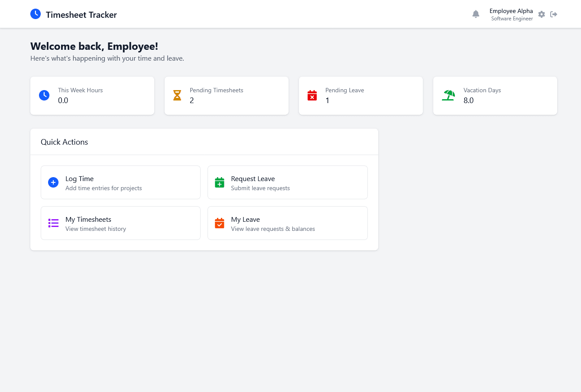Click the Welcome back, Employee heading
Image resolution: width=581 pixels, height=392 pixels.
(x=94, y=46)
